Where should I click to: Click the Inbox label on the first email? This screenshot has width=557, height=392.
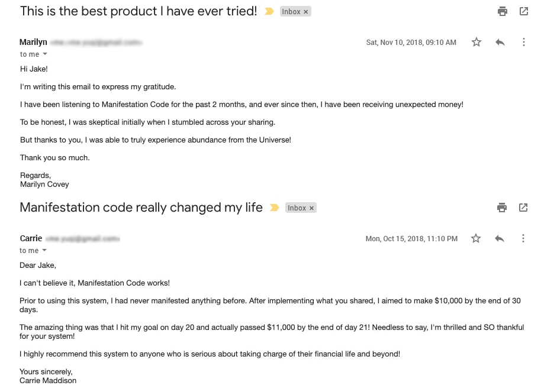(291, 11)
